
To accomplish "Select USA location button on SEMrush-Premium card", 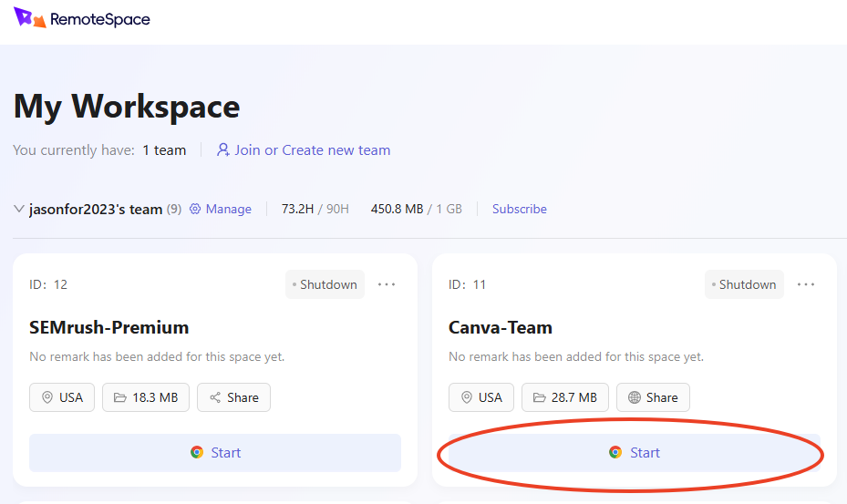I will [x=62, y=397].
